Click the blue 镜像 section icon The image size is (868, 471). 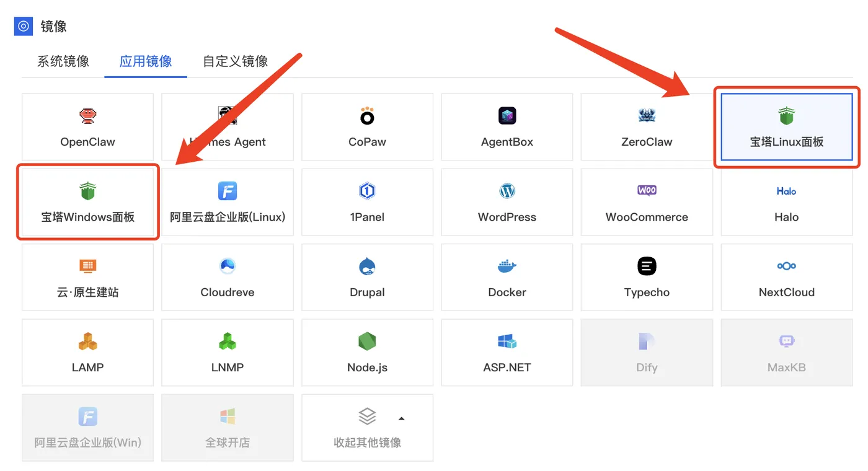(x=24, y=26)
